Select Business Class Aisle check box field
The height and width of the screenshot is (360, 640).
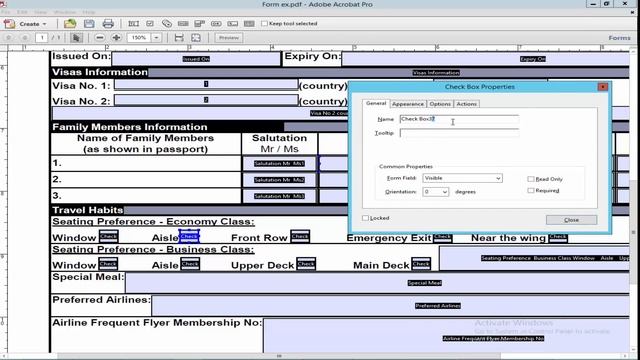pos(190,264)
